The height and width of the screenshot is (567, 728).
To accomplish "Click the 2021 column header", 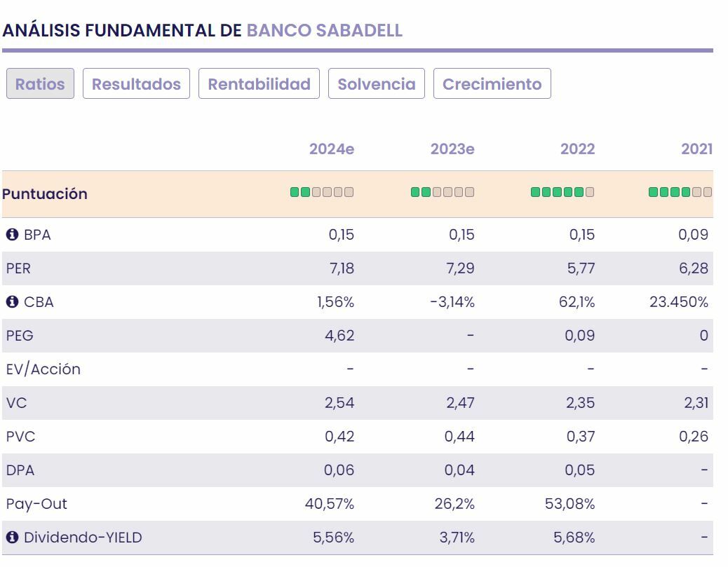I will click(696, 149).
